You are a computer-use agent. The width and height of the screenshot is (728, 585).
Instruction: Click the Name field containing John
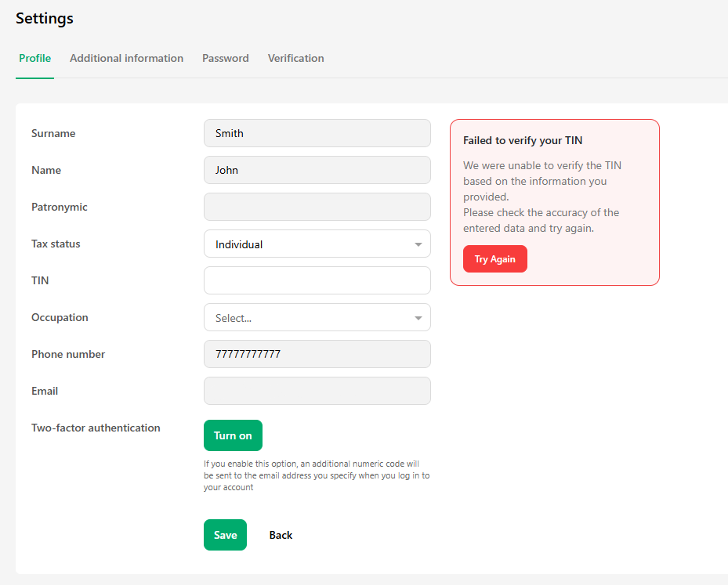pos(317,170)
